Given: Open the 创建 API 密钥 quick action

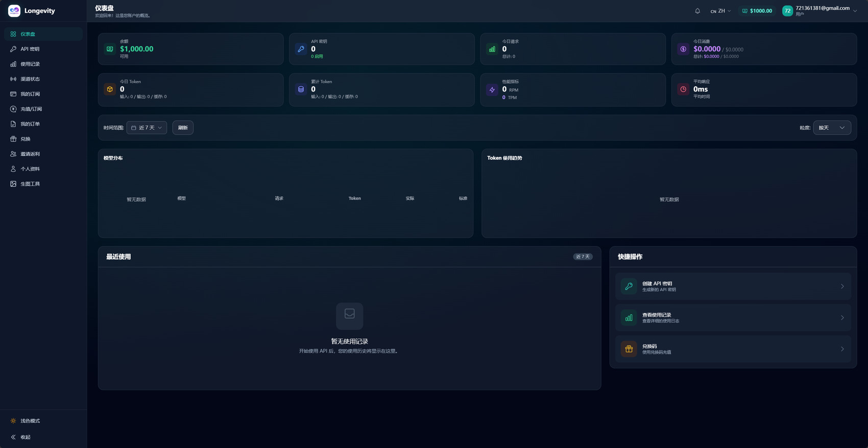Looking at the screenshot, I should [x=733, y=287].
